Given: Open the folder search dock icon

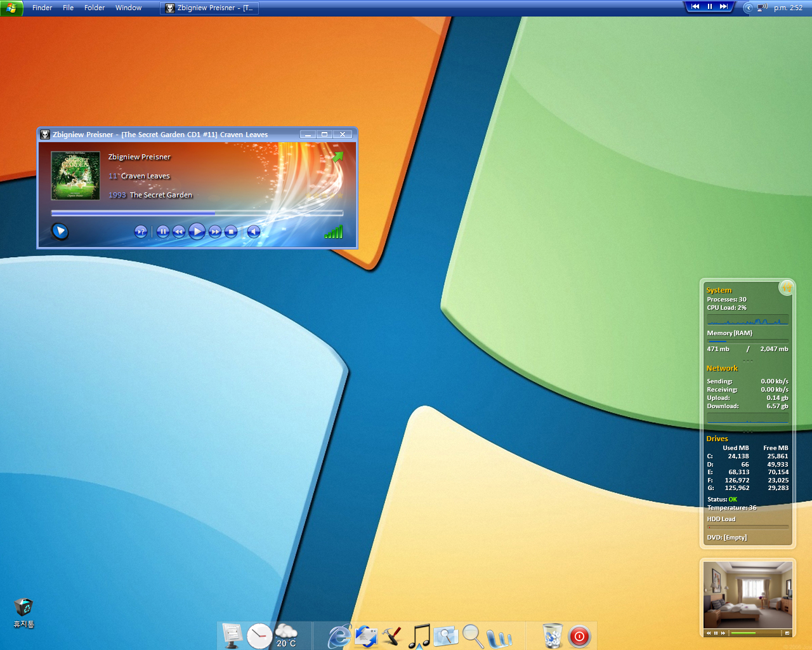Looking at the screenshot, I should point(445,635).
